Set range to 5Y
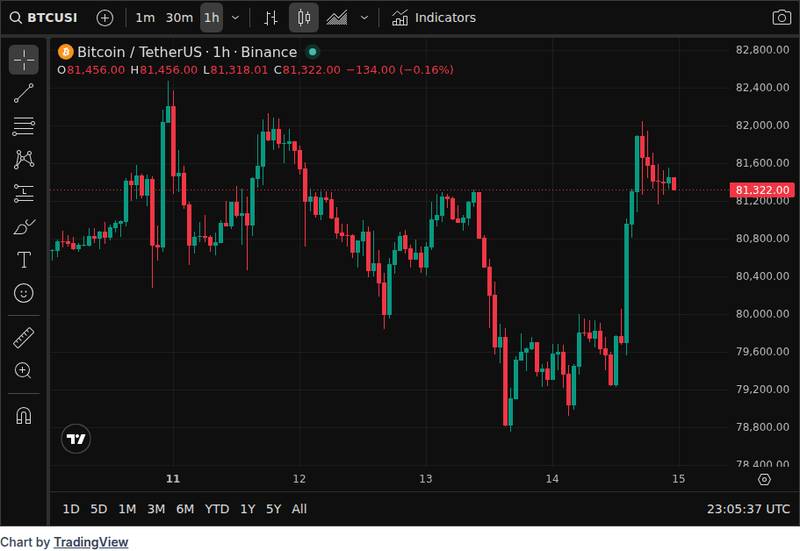Screen dimensions: 800x551 point(273,509)
